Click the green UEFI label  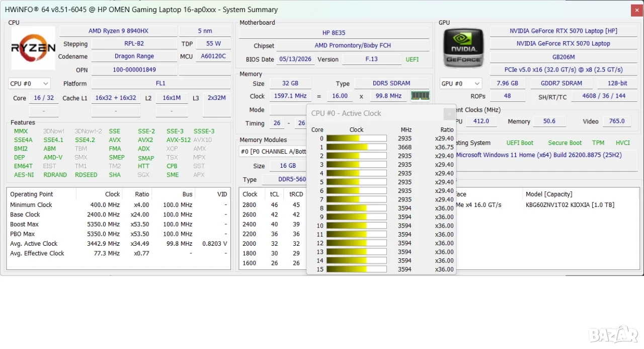(x=412, y=59)
